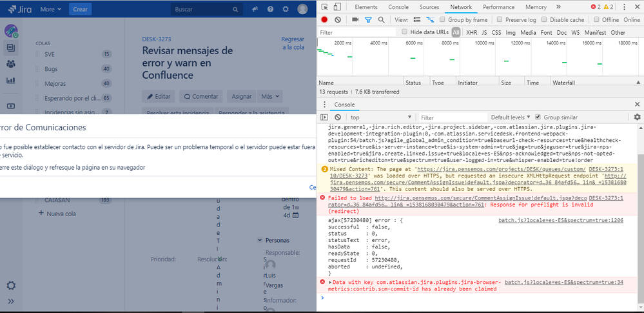
Task: Expand the 'Data with key' error entry
Action: [x=330, y=282]
